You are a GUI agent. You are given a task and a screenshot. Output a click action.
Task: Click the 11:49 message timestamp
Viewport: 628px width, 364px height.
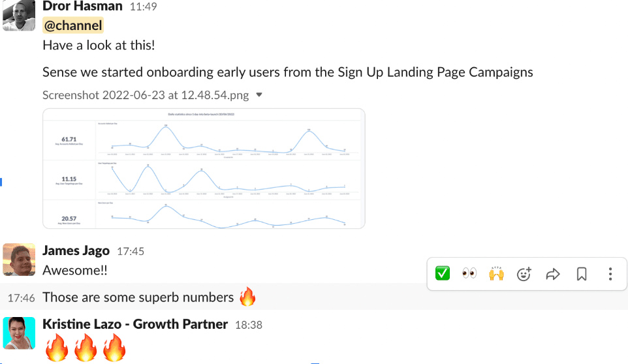tap(144, 7)
